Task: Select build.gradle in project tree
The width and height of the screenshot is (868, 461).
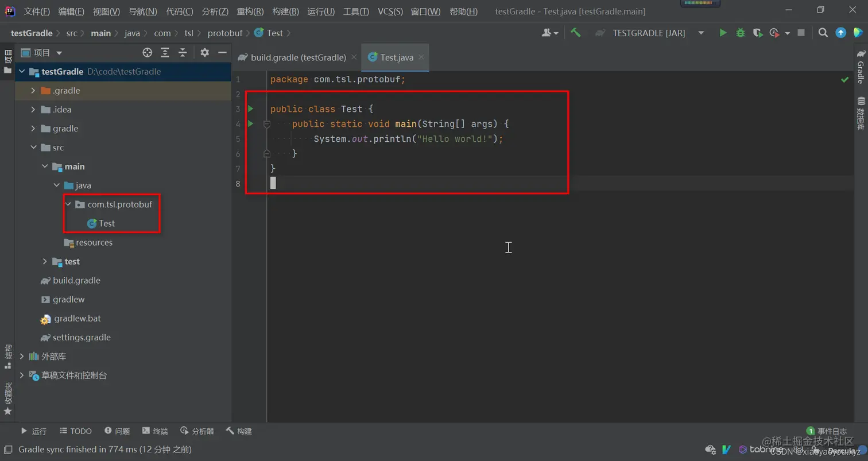Action: [x=70, y=280]
